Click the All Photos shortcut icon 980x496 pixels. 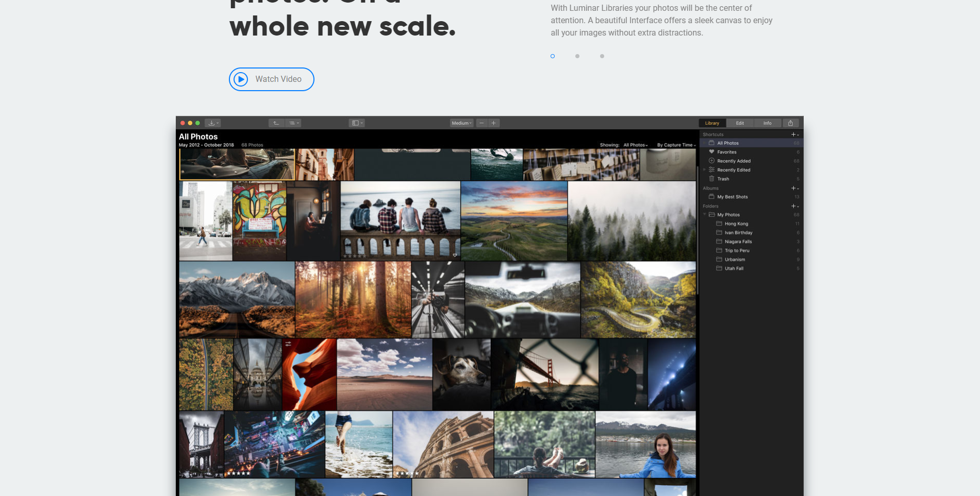tap(711, 143)
